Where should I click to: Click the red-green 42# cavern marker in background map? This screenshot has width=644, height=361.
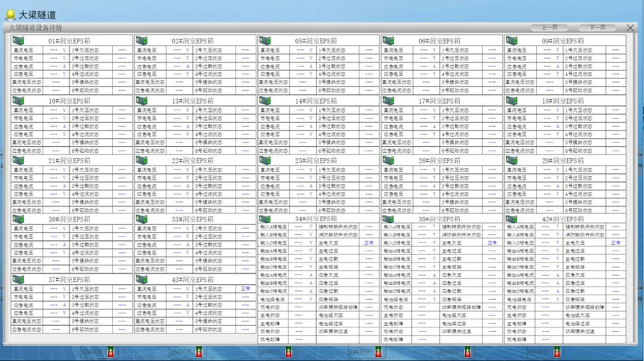coord(557,352)
